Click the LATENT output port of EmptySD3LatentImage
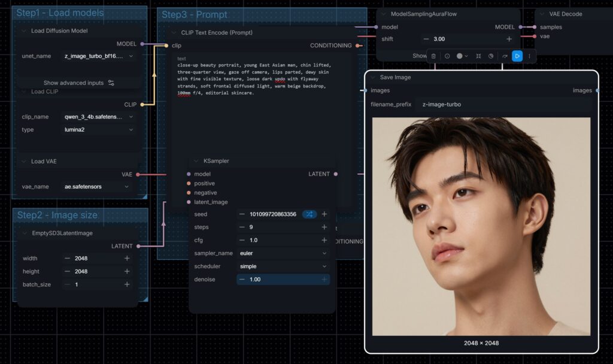Viewport: 613px width, 364px height. pos(138,246)
